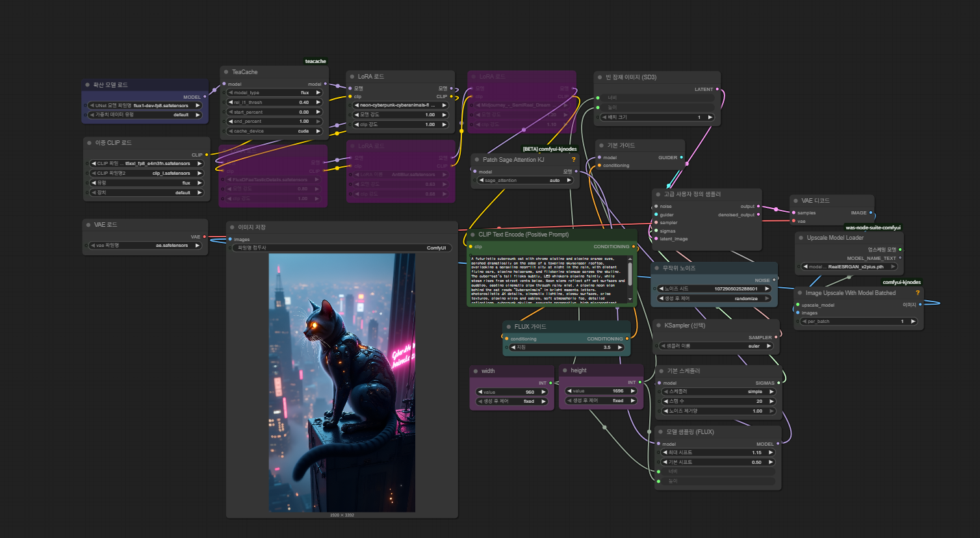This screenshot has height=538, width=980.
Task: Click the title dot of the height node
Action: 565,370
